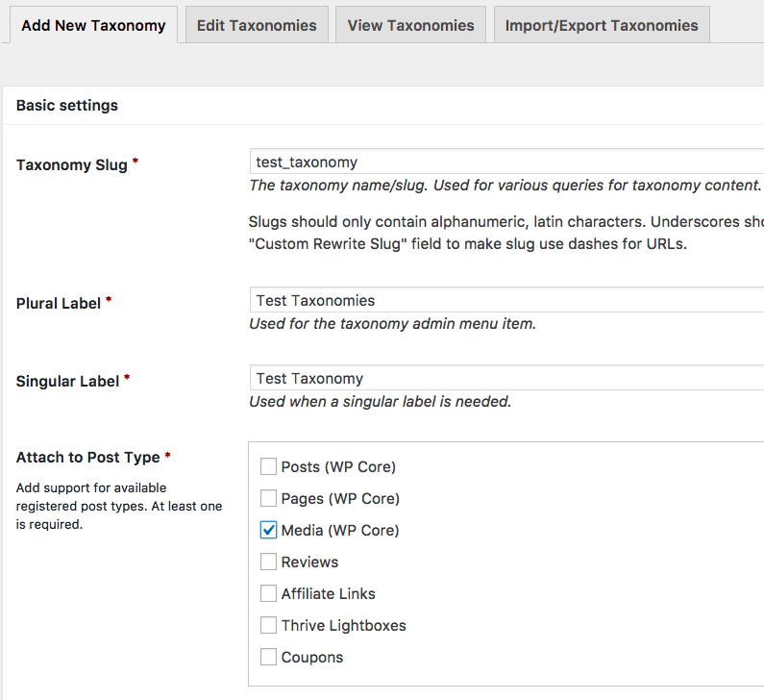764x700 pixels.
Task: Check the Pages (WP Core) box
Action: click(269, 499)
